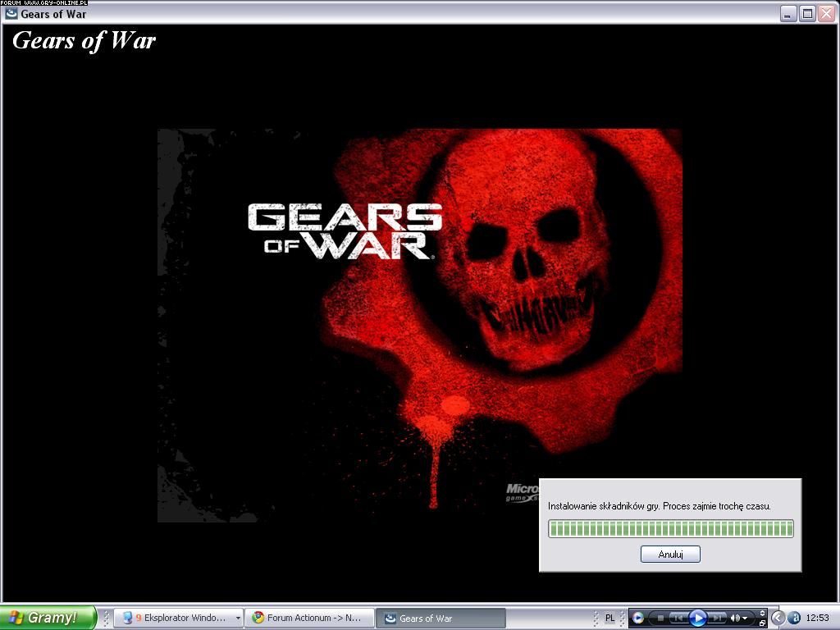This screenshot has height=630, width=840.
Task: Click the installation progress bar
Action: pos(670,529)
